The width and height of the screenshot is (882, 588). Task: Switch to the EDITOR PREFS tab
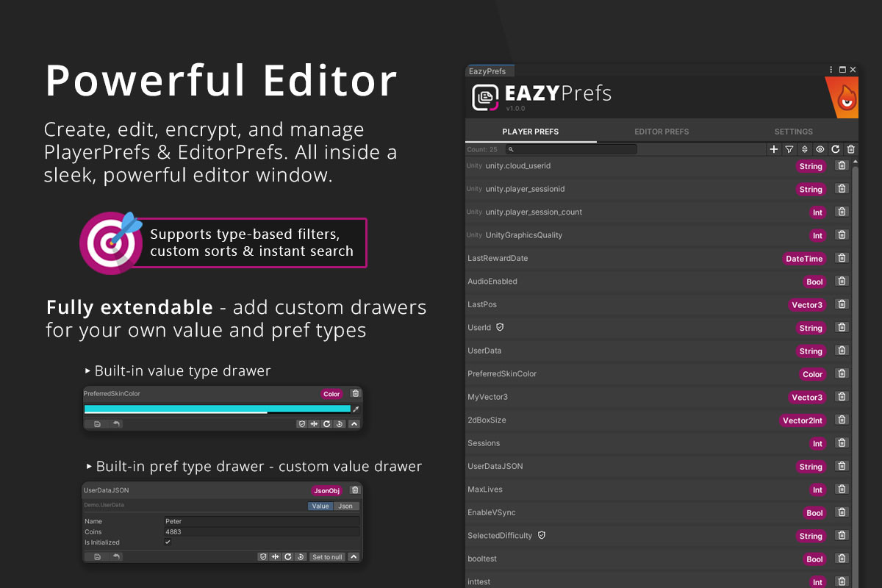click(661, 132)
